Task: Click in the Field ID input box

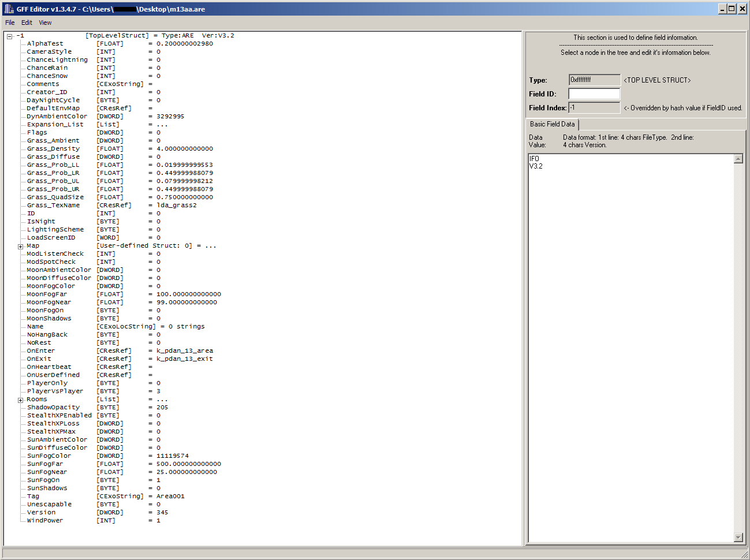Action: pos(594,94)
